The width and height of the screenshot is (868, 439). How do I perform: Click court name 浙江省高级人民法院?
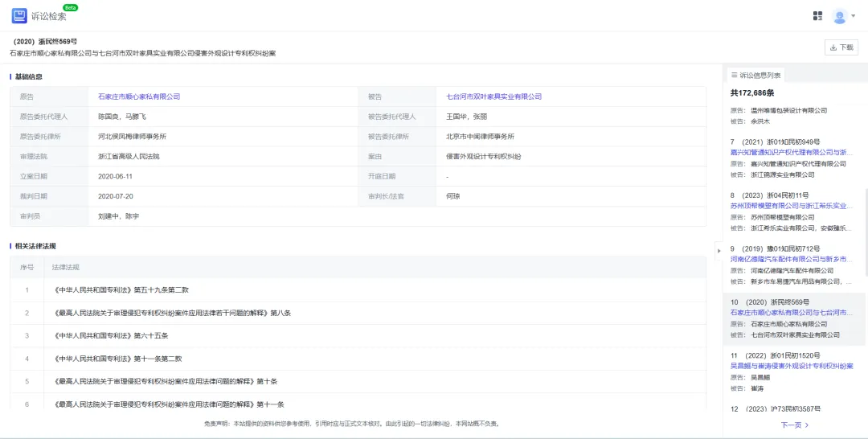129,156
